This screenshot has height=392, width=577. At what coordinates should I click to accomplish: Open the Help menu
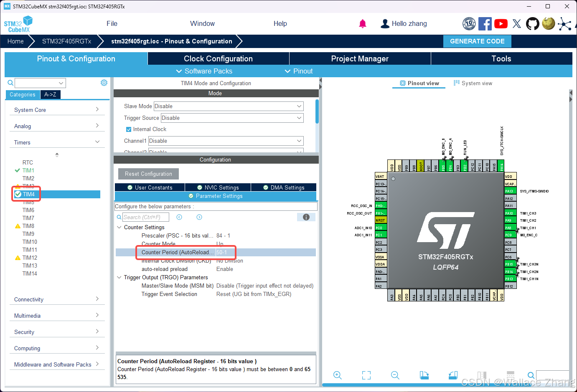point(280,24)
